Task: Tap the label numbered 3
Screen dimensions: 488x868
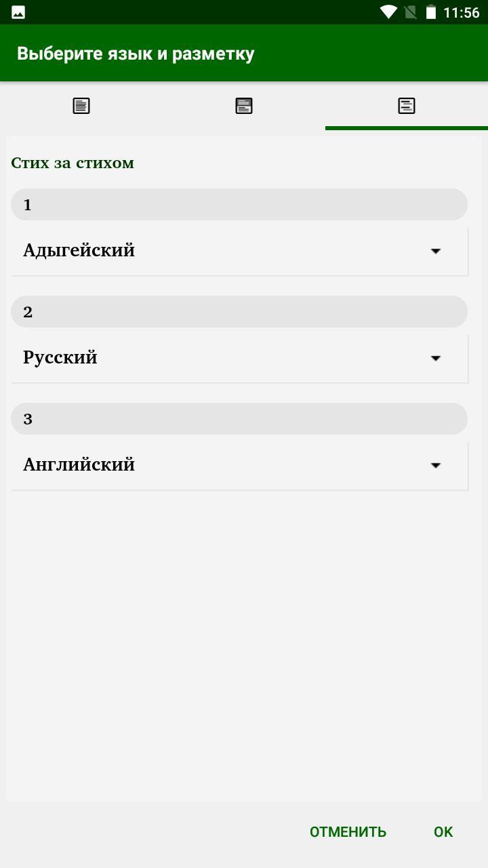Action: click(239, 418)
